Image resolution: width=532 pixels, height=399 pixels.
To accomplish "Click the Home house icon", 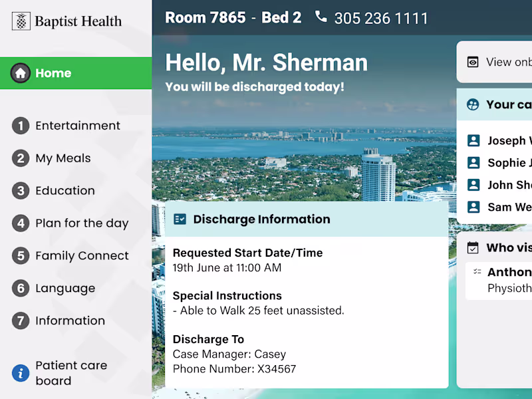I will point(21,73).
